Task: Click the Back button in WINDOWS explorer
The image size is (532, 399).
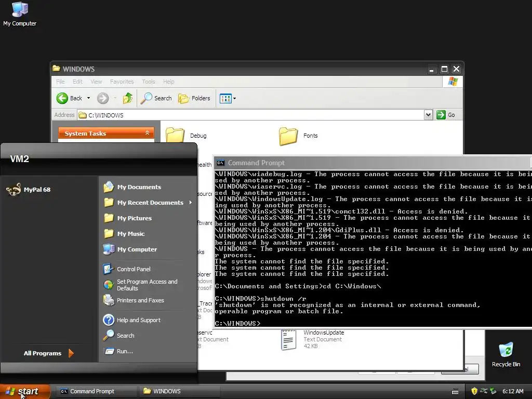Action: pos(69,98)
